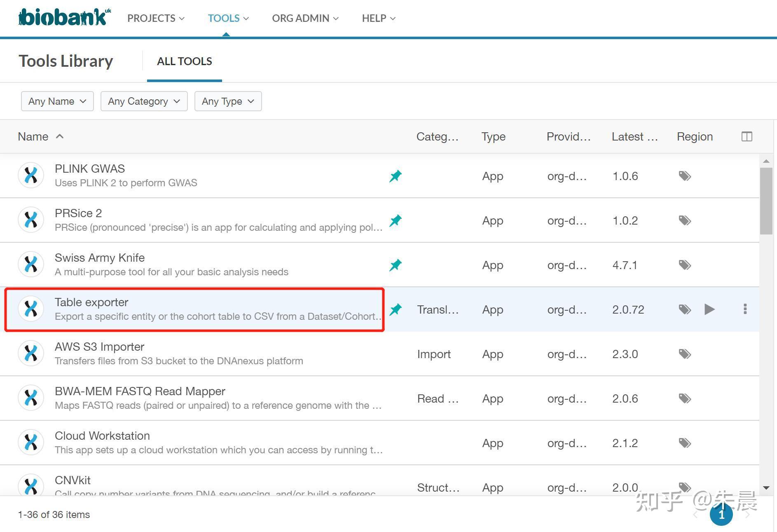Image resolution: width=777 pixels, height=532 pixels.
Task: Click tags icon for AWS S3 Importer
Action: pos(685,354)
